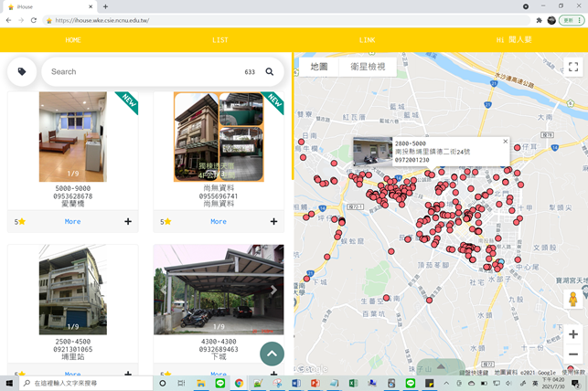Click phone 0972001230 in map popup
Screen dimensions: 588x391
[412, 160]
